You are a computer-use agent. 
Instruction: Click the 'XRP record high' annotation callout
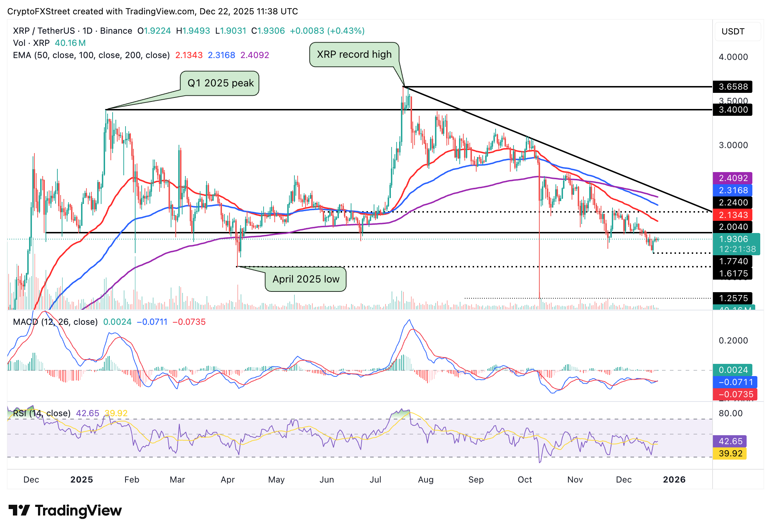click(354, 54)
